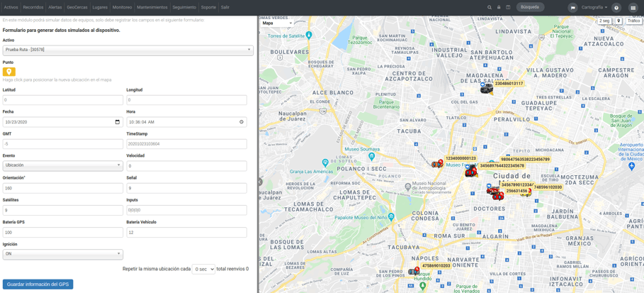
Task: Click the Museo Soumaya map pin
Action: pyautogui.click(x=371, y=156)
